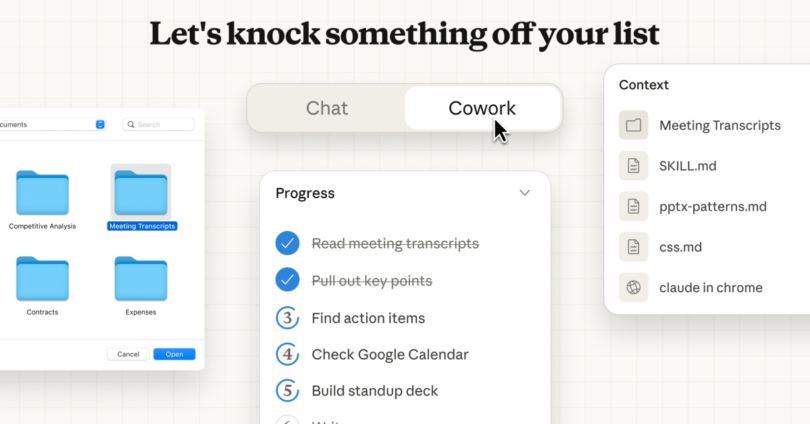
Task: Select the Competitive Analysis folder
Action: 42,192
